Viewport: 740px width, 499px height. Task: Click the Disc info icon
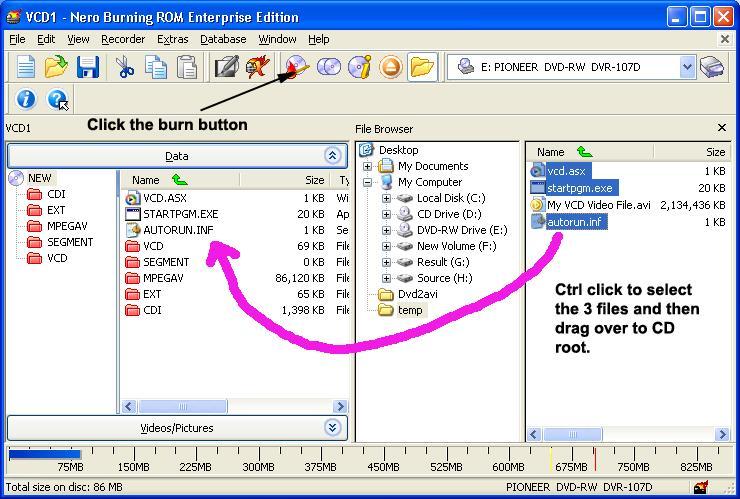coord(359,67)
